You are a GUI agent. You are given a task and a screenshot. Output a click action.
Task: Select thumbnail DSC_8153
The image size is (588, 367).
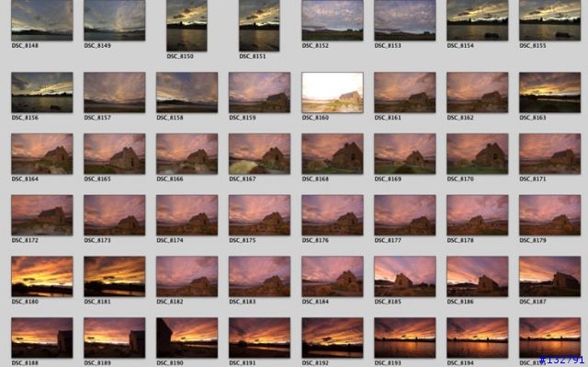pyautogui.click(x=405, y=20)
